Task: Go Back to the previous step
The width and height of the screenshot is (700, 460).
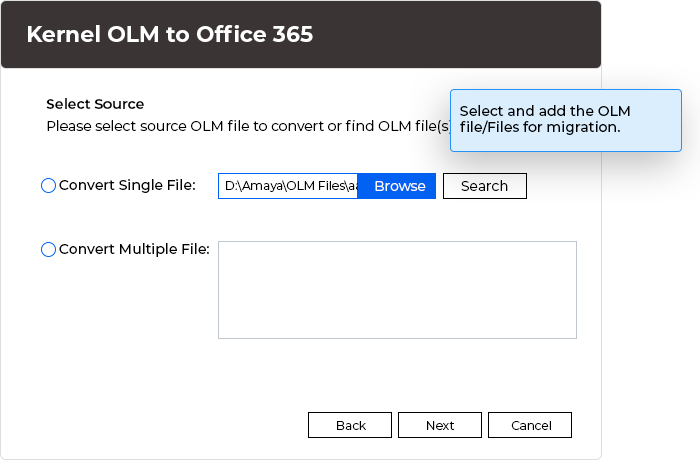Action: tap(350, 425)
